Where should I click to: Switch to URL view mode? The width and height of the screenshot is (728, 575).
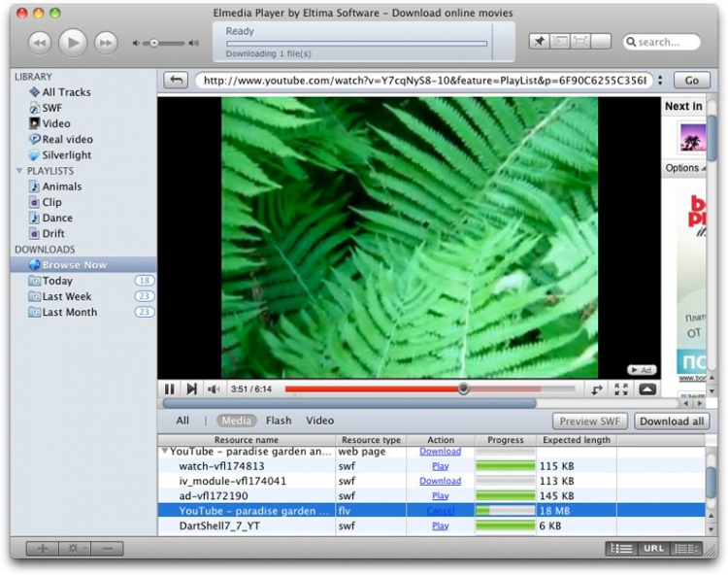tap(653, 548)
